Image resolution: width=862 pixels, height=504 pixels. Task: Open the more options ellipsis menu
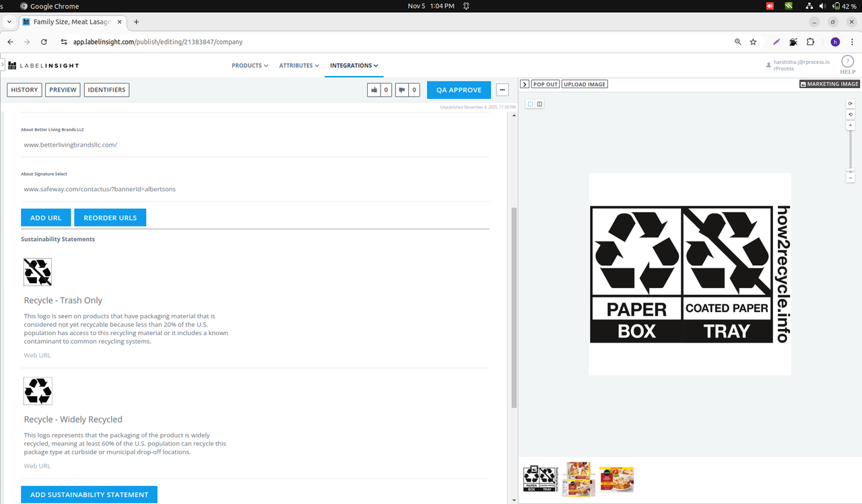click(x=502, y=89)
